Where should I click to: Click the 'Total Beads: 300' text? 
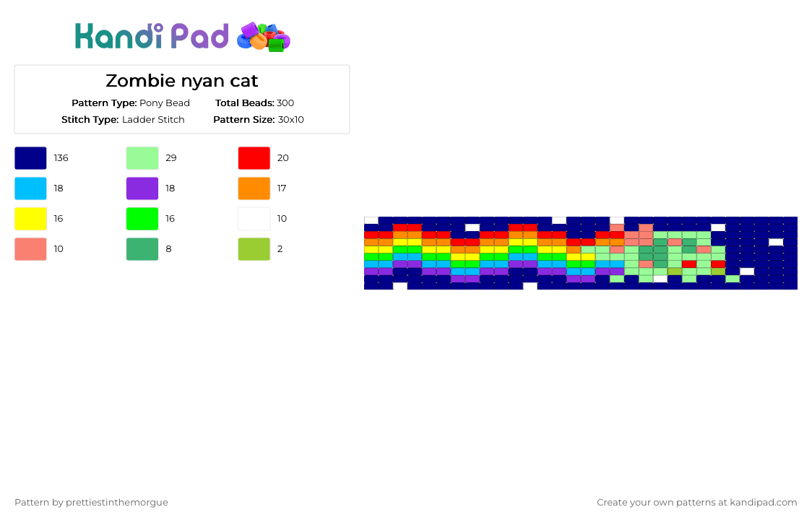coord(255,103)
